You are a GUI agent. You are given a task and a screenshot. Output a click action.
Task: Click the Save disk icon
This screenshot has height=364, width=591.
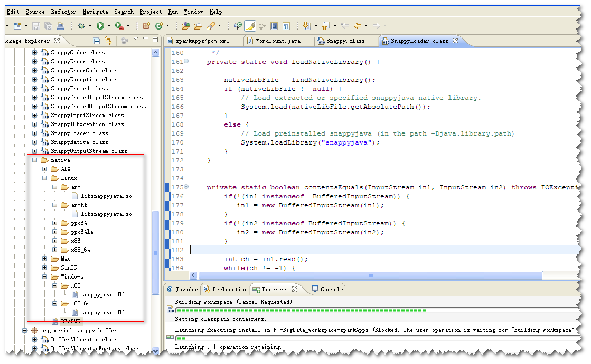pyautogui.click(x=36, y=25)
